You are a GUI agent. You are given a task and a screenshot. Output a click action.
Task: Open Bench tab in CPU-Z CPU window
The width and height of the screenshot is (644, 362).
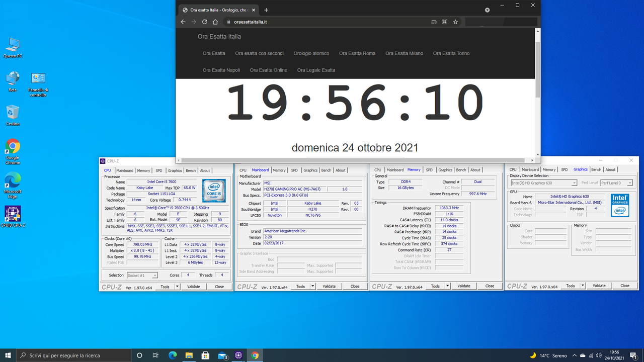tap(191, 170)
